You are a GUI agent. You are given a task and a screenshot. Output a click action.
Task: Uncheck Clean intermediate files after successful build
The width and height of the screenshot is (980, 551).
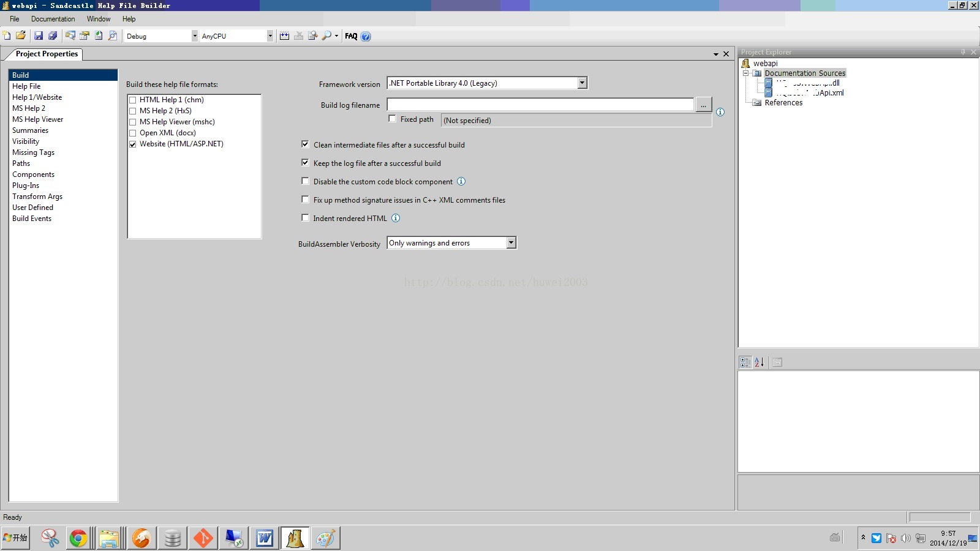[x=305, y=144]
